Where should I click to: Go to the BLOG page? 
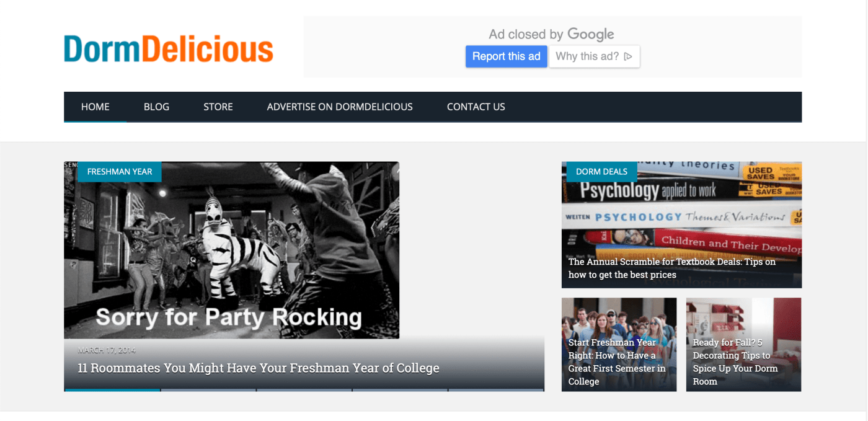pos(156,107)
